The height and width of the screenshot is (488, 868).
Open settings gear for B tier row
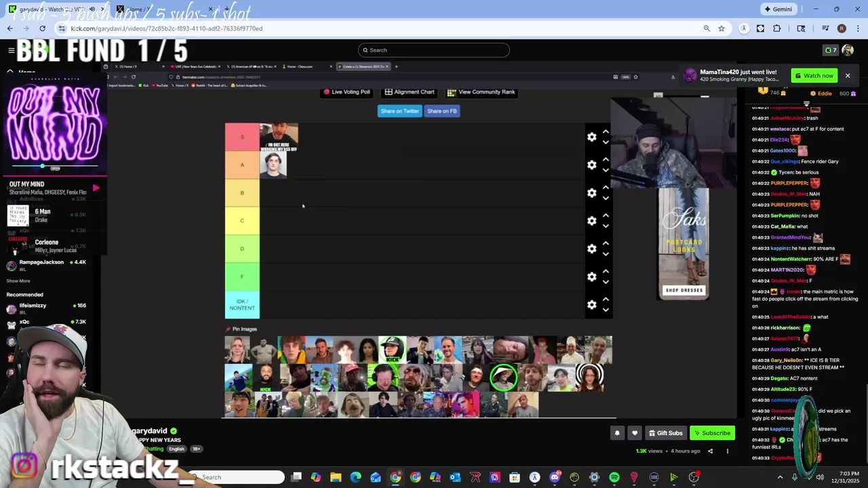click(592, 193)
